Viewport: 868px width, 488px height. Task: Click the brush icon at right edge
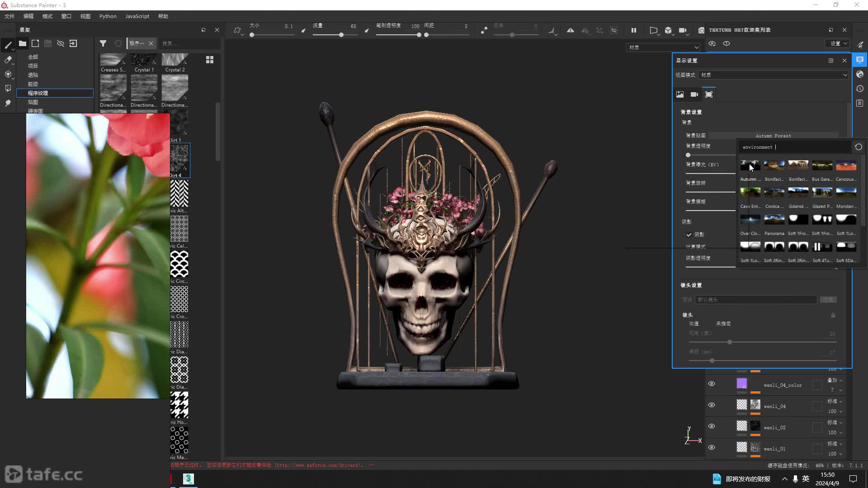(860, 45)
